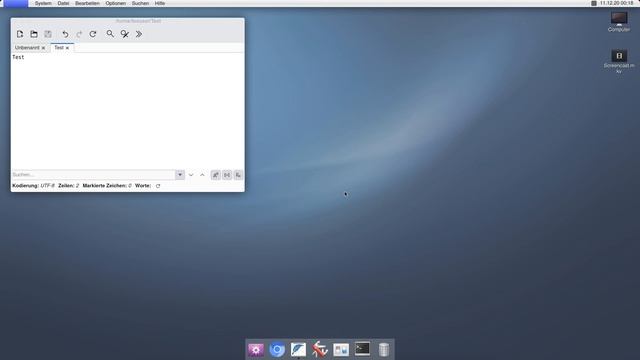Viewport: 640px width, 360px height.
Task: Select the Screencast.mkv desktop file
Action: click(619, 61)
